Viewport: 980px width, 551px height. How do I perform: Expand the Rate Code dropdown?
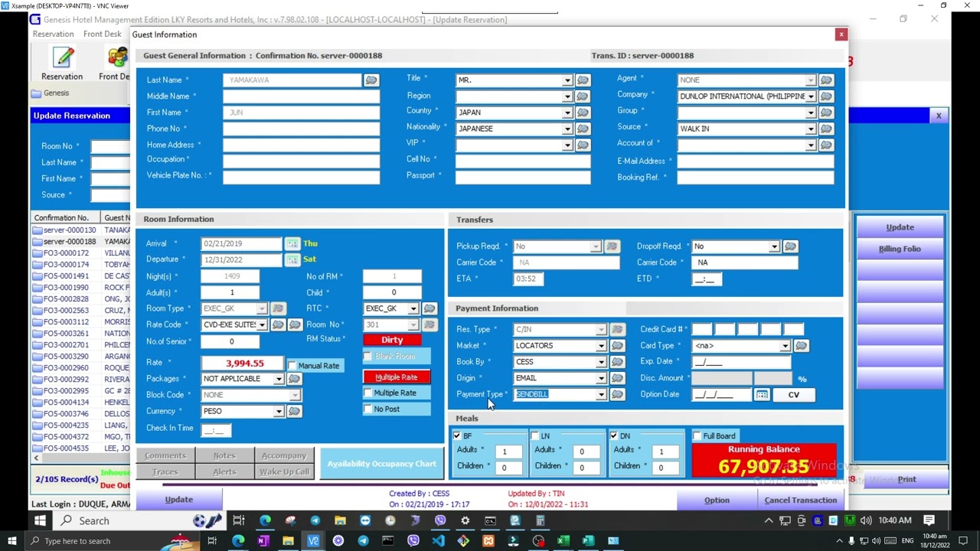pyautogui.click(x=262, y=325)
